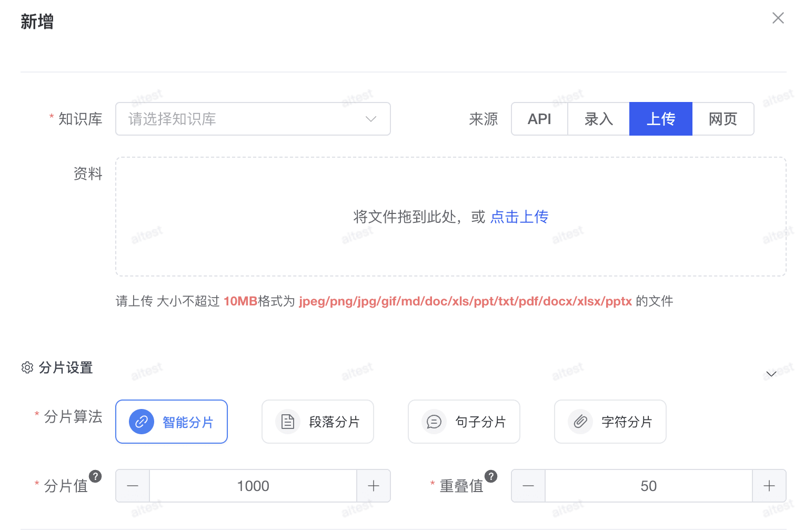Click the 来源 label
804x532 pixels.
484,119
